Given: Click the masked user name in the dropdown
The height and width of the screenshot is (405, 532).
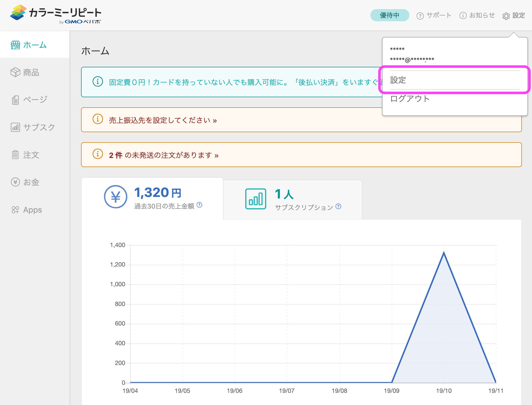Looking at the screenshot, I should pyautogui.click(x=397, y=49).
